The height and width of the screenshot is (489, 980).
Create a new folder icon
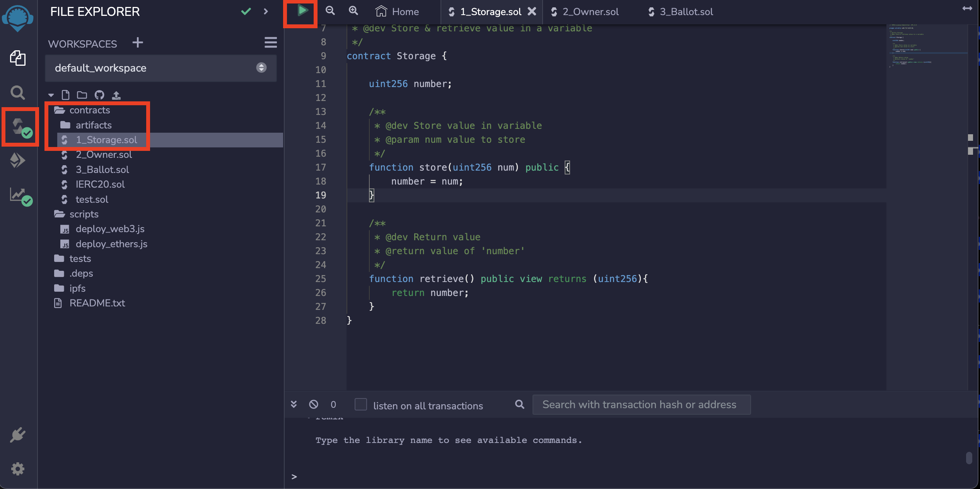click(82, 95)
